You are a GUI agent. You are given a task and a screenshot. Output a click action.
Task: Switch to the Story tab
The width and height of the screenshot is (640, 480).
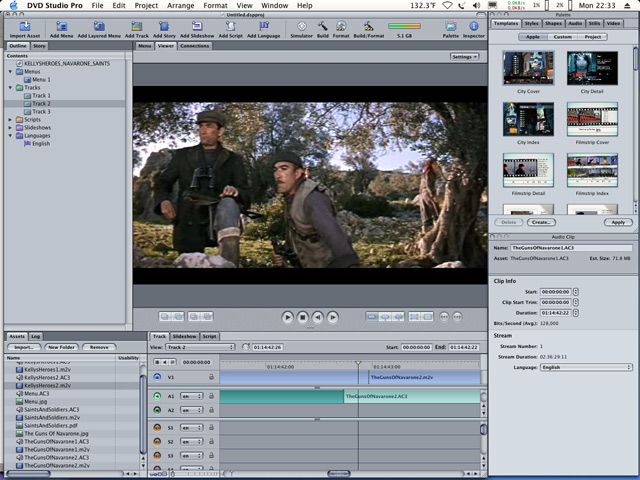(39, 46)
